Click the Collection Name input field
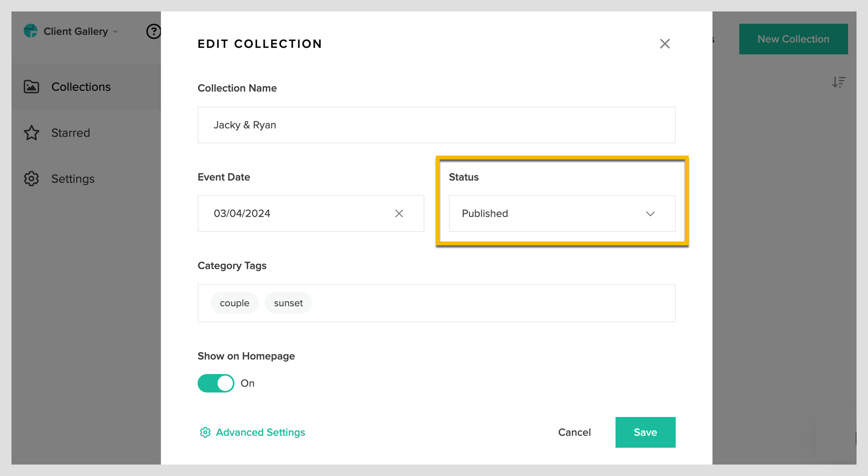This screenshot has height=476, width=868. click(x=436, y=125)
